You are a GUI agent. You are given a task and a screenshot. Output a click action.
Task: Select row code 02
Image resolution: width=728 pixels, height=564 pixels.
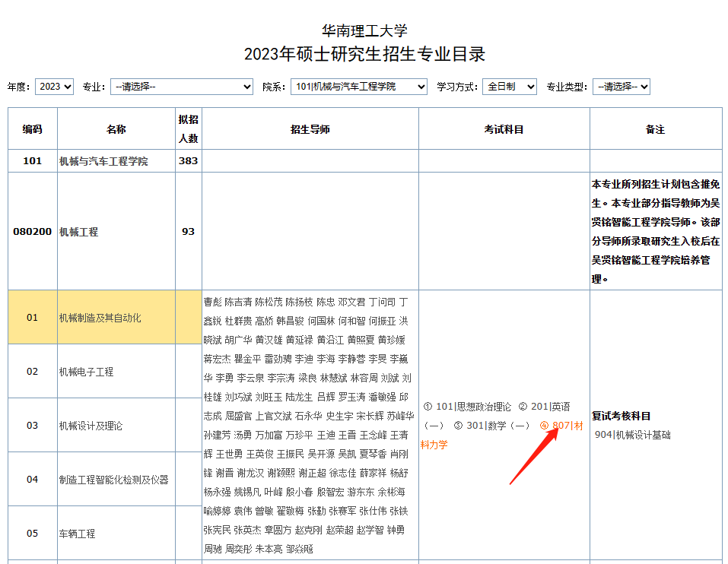coord(33,371)
